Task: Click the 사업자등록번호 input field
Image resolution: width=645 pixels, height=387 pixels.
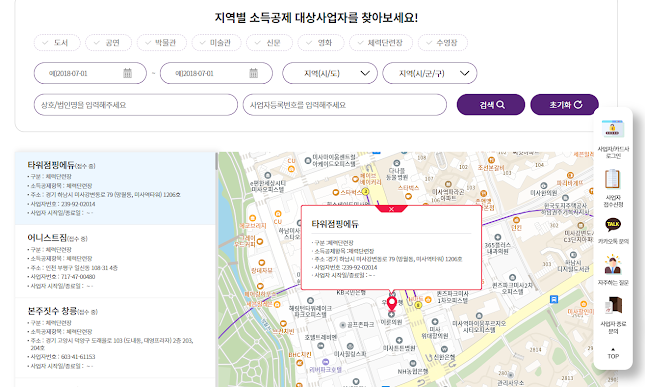Action: tap(345, 105)
